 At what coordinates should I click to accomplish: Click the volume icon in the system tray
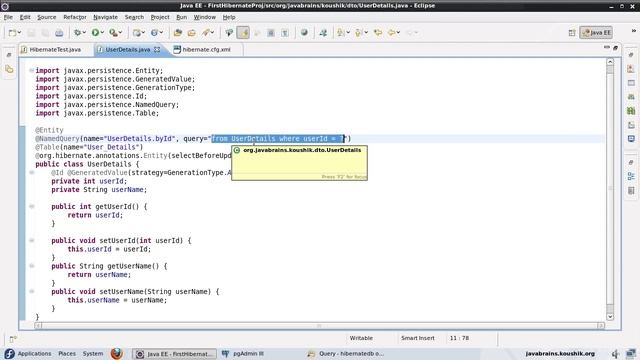(616, 353)
